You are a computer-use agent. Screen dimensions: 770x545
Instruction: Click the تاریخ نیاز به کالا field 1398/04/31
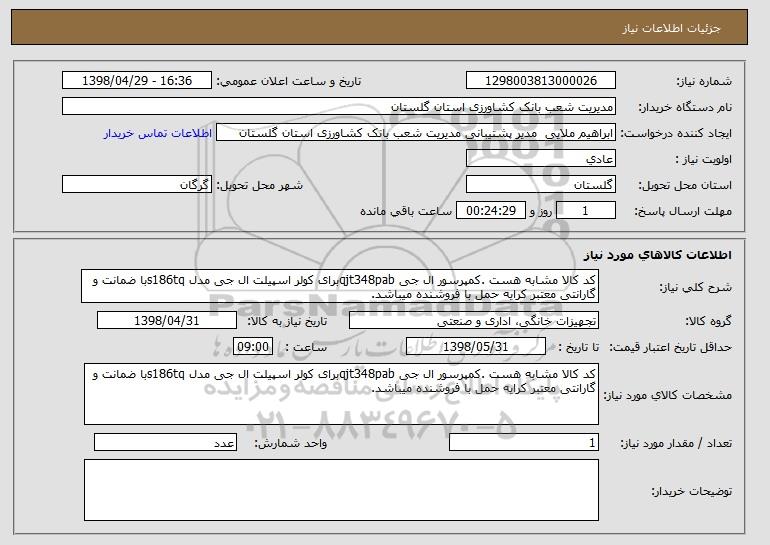[167, 321]
